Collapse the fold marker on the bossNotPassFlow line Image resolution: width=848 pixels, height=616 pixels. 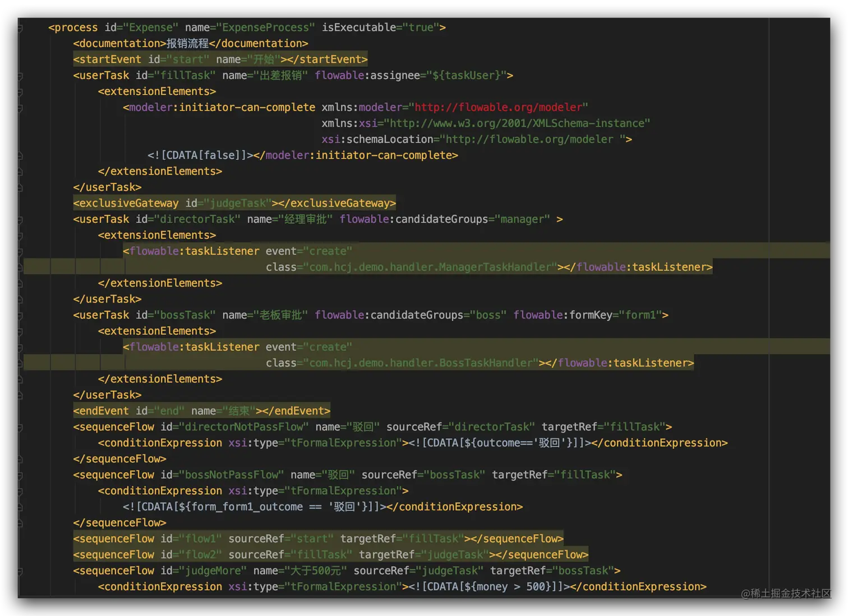click(20, 475)
